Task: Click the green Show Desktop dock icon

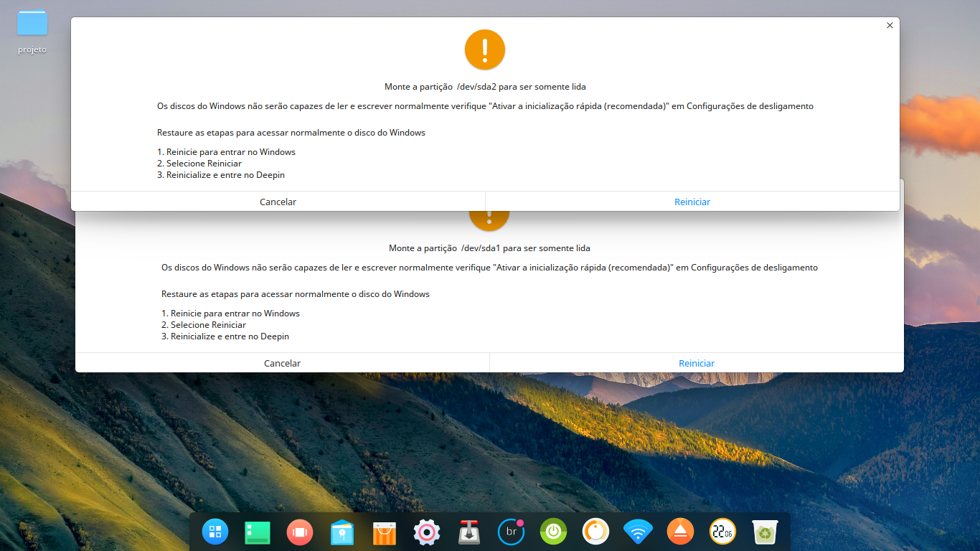Action: click(x=257, y=532)
